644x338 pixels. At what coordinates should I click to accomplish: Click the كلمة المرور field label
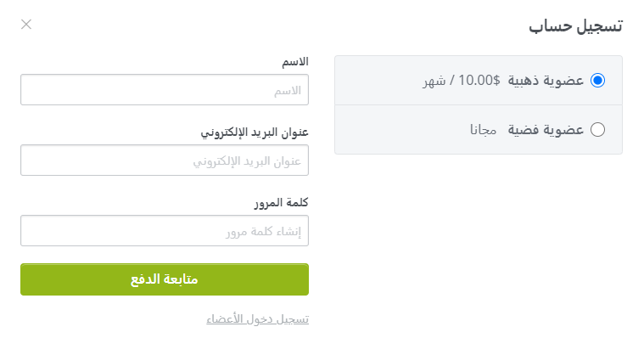(x=282, y=203)
